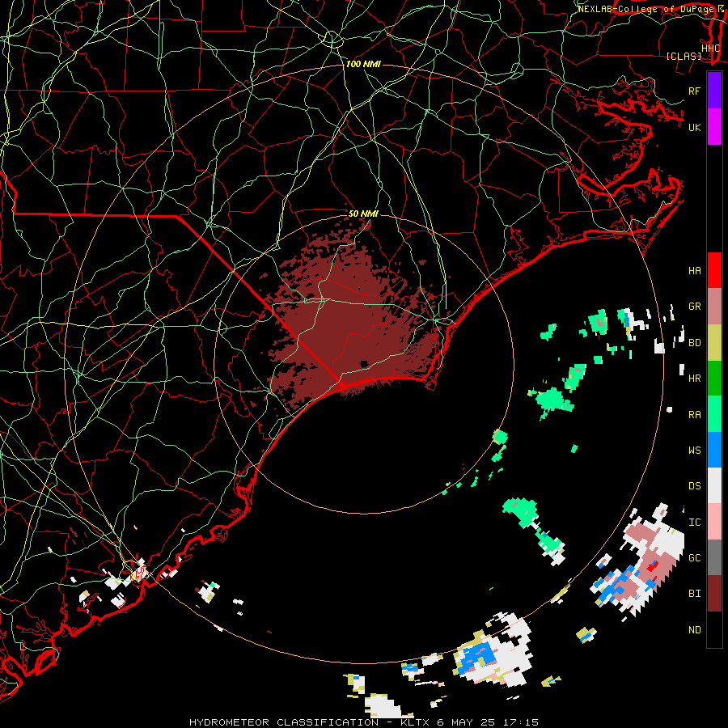Click the IC legend label
728x728 pixels.
694,523
